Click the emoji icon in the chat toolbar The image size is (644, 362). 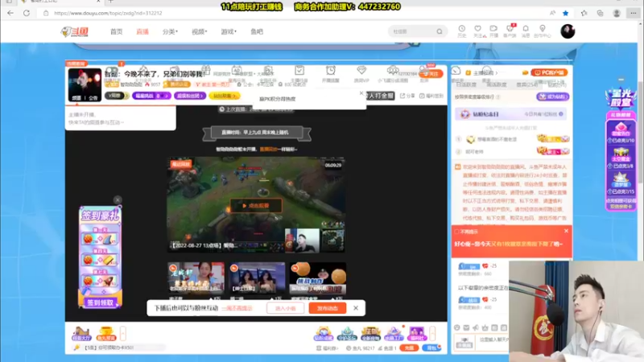pyautogui.click(x=457, y=327)
